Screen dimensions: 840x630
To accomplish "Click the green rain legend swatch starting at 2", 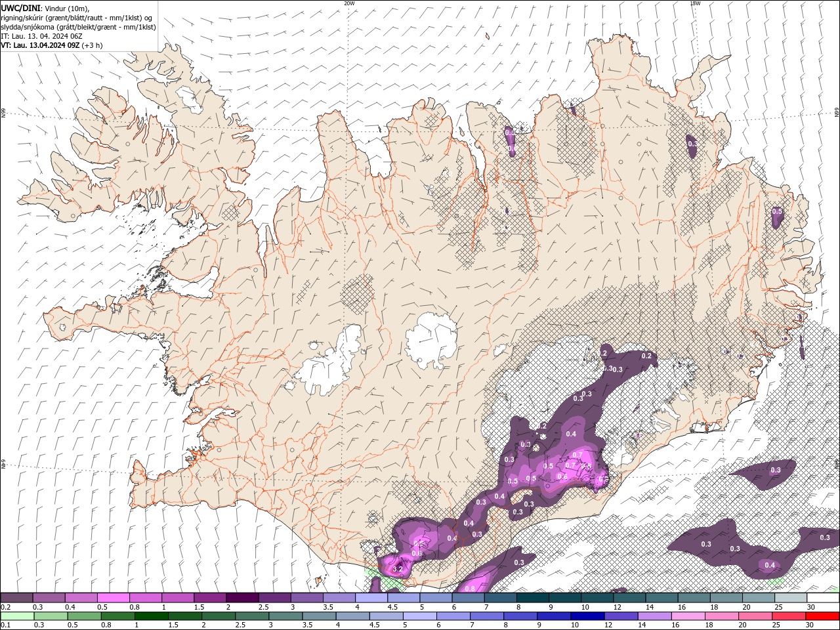I will [x=219, y=616].
